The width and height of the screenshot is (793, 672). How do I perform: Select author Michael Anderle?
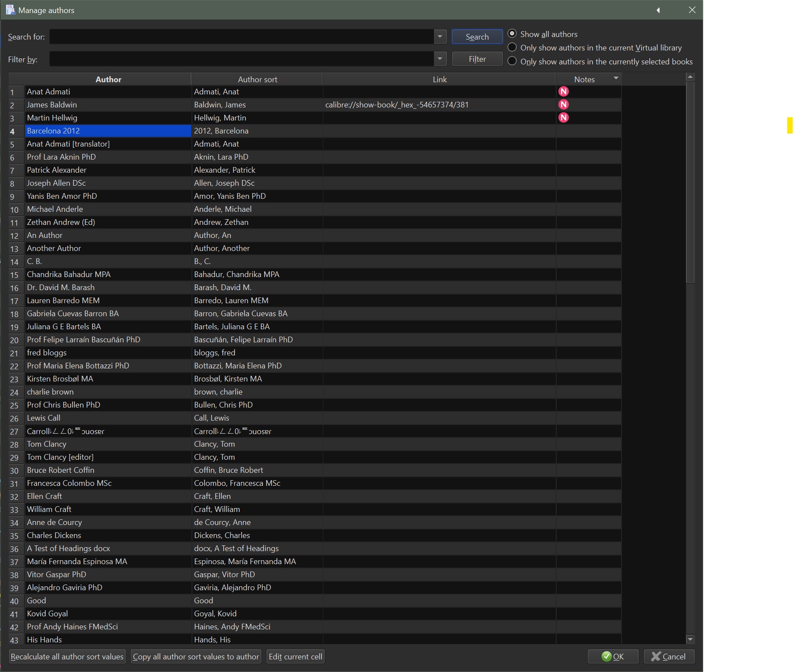point(108,209)
